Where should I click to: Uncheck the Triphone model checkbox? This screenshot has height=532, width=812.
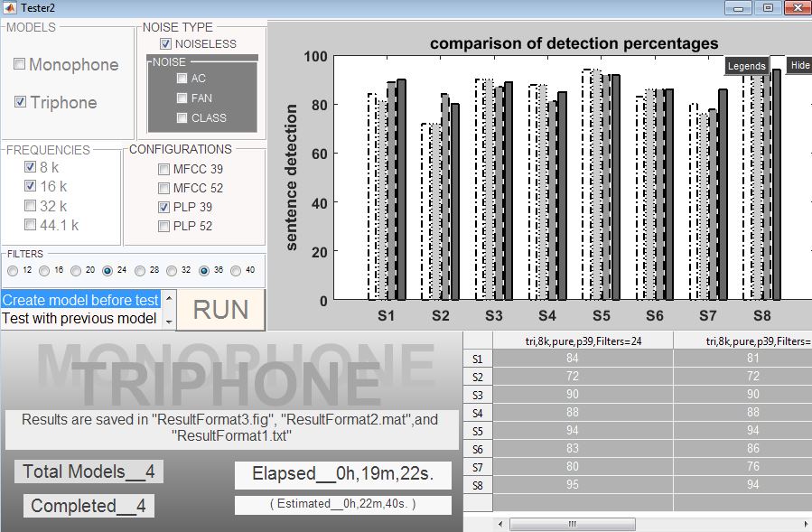click(x=20, y=103)
